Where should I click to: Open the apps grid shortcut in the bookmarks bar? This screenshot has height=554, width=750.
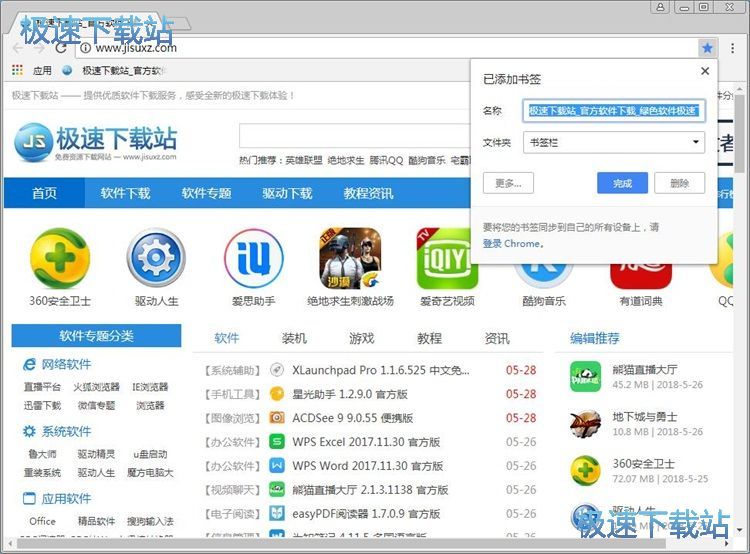tap(17, 70)
